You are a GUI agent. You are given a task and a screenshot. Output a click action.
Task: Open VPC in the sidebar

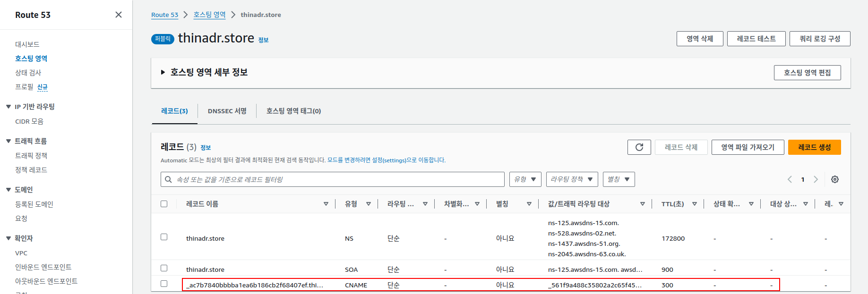click(21, 253)
